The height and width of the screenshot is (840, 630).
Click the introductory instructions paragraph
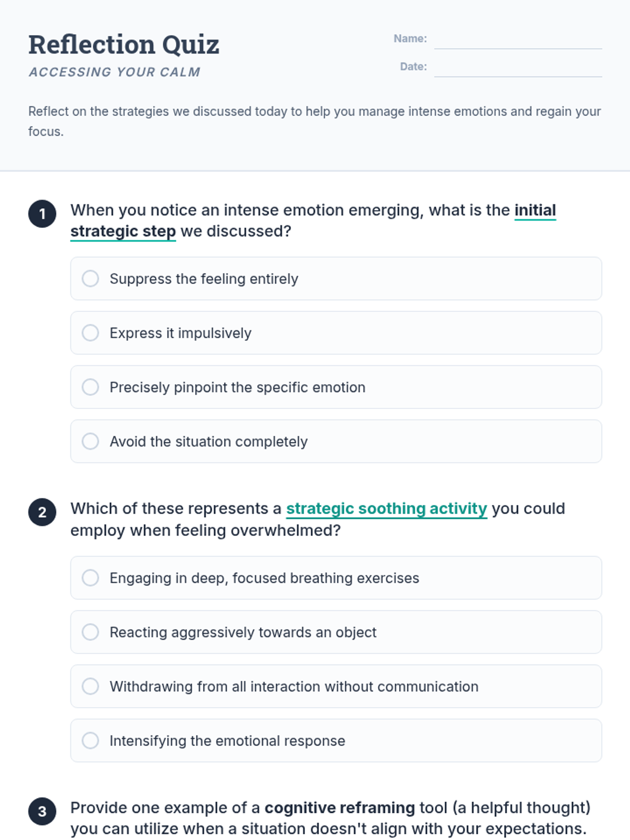click(x=314, y=121)
